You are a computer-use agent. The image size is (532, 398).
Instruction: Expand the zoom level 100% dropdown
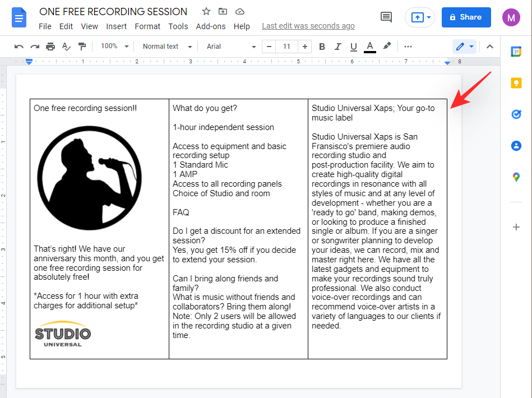pos(114,47)
